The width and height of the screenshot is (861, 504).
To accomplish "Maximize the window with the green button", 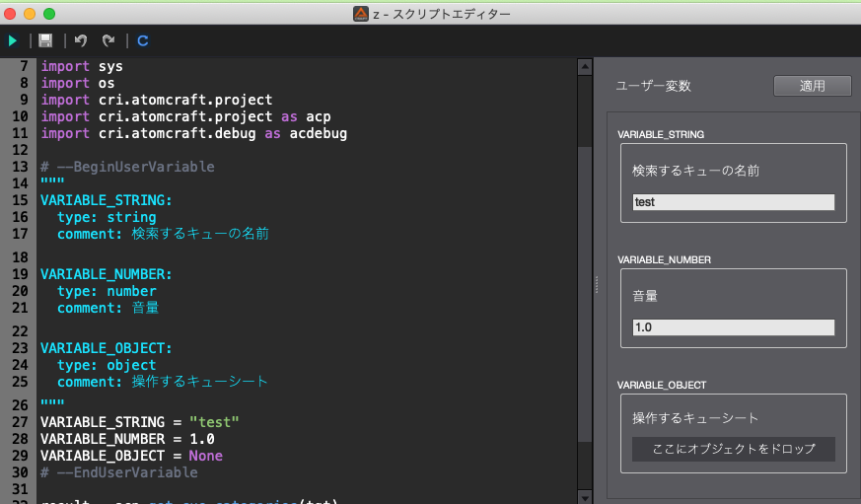I will pos(49,14).
